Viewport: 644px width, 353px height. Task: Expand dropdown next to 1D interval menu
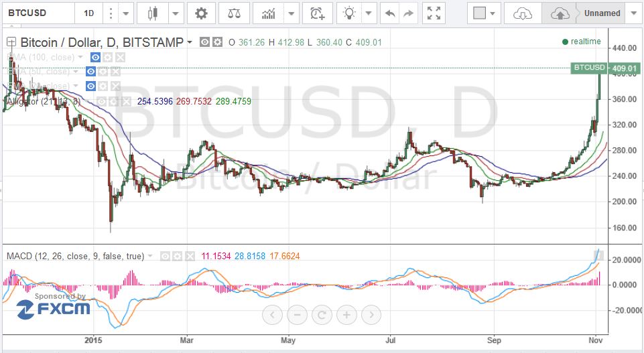(126, 13)
